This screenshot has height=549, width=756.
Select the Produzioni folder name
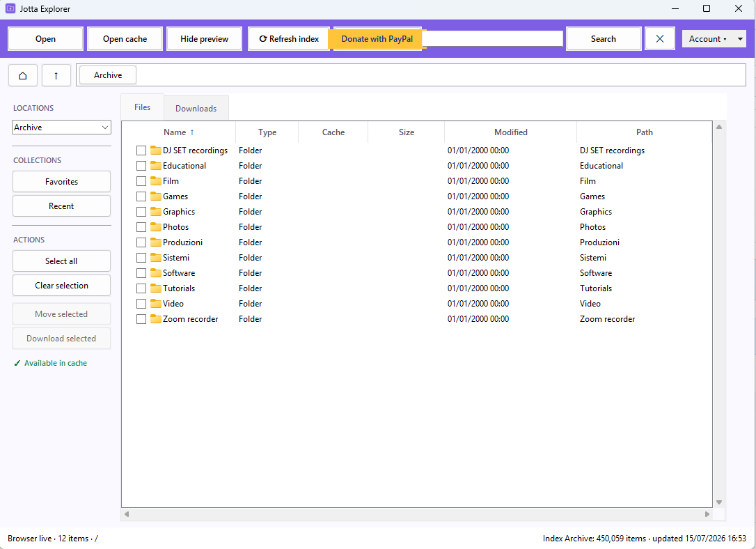point(182,242)
